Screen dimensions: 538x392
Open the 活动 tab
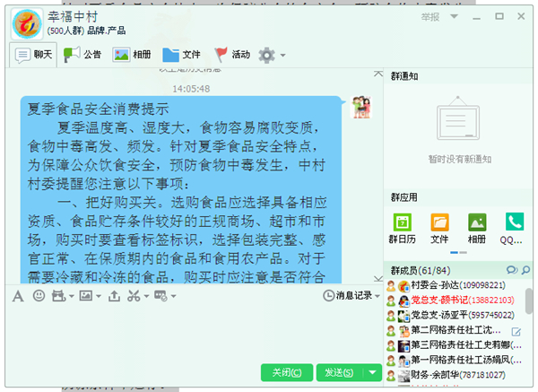click(232, 55)
